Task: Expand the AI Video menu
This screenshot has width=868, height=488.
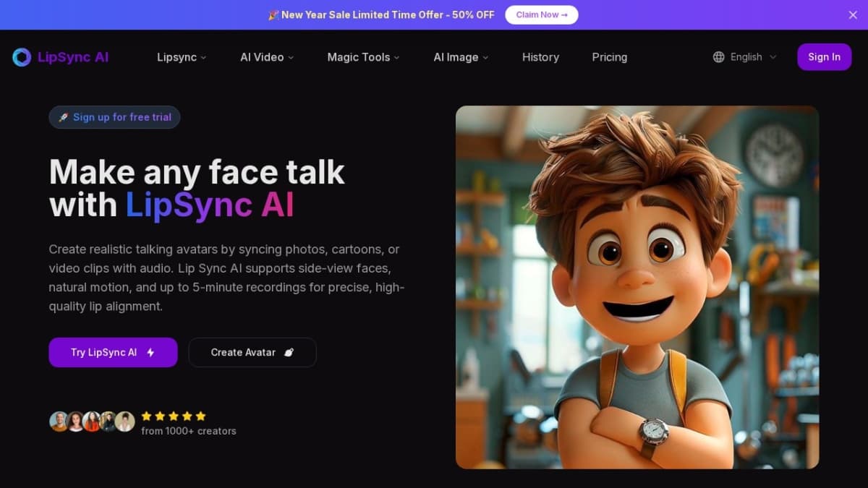Action: point(266,57)
